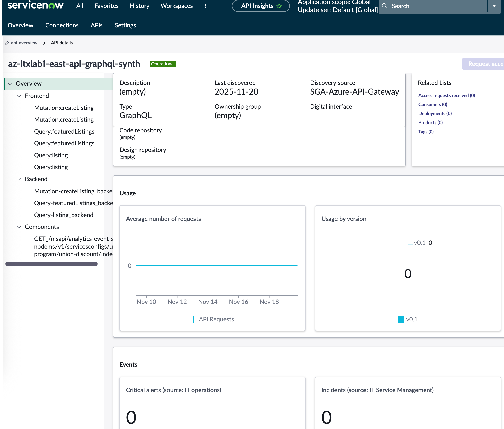Switch to the Connections tab
This screenshot has width=504, height=429.
point(62,25)
